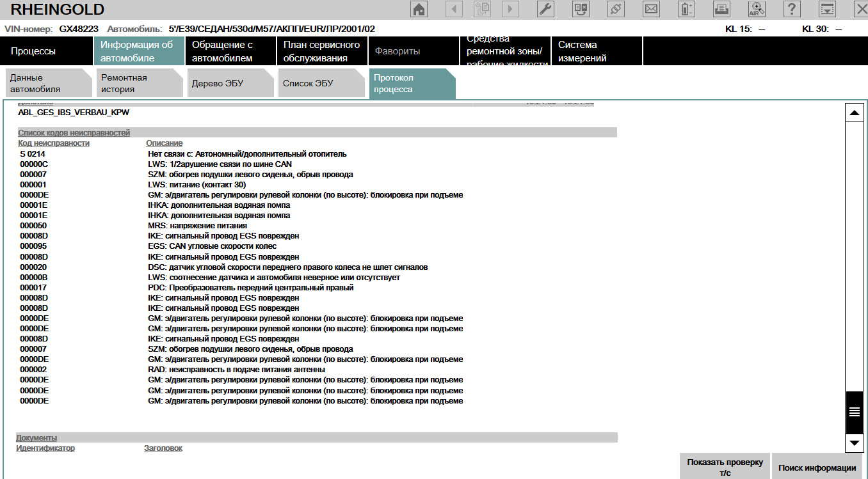Click the forward arrow in the toolbar
The image size is (868, 479).
tap(510, 9)
